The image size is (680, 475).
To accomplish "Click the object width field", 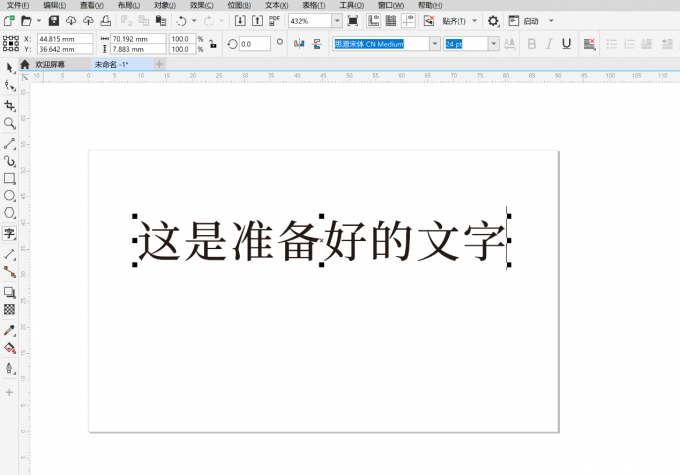I will (138, 39).
